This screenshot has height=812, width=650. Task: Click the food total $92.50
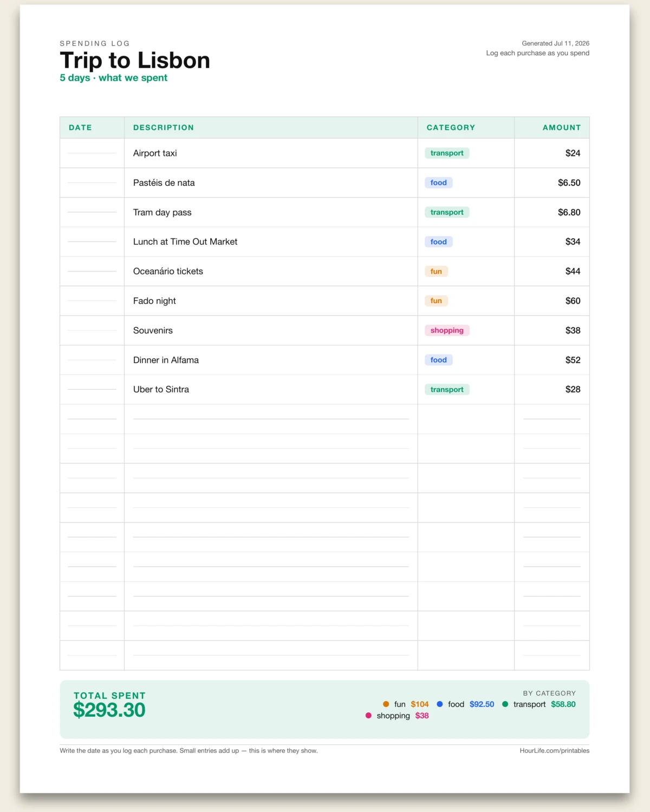[482, 704]
